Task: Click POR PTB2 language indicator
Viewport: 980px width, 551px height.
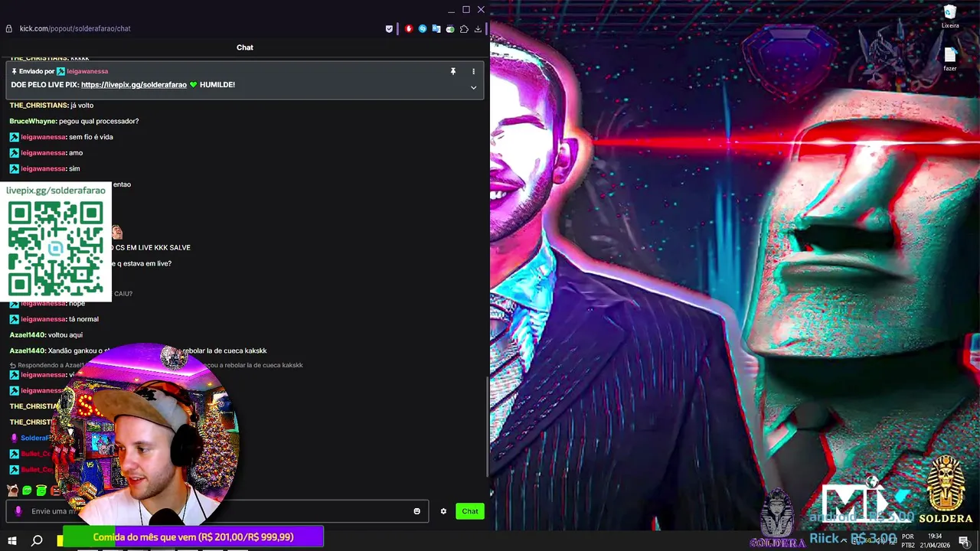Action: [908, 541]
